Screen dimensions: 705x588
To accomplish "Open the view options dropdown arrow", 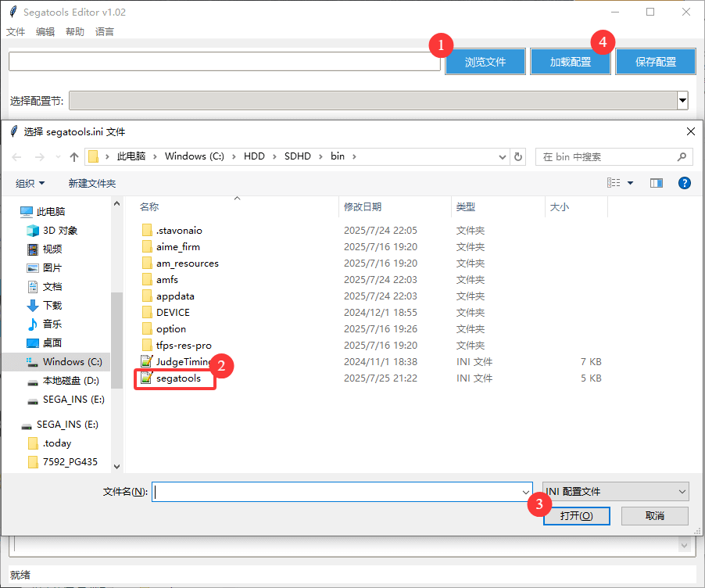I will tap(631, 183).
